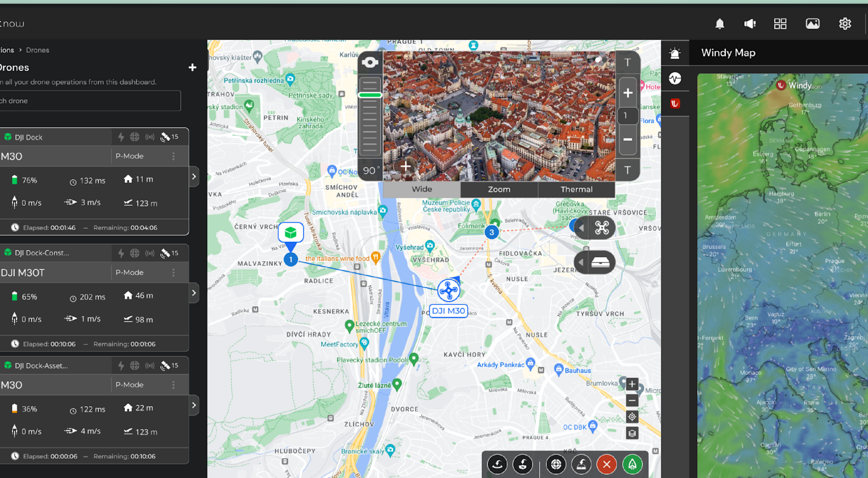Adjust the gimbal tilt slider handle
The image size is (868, 478).
coord(370,95)
